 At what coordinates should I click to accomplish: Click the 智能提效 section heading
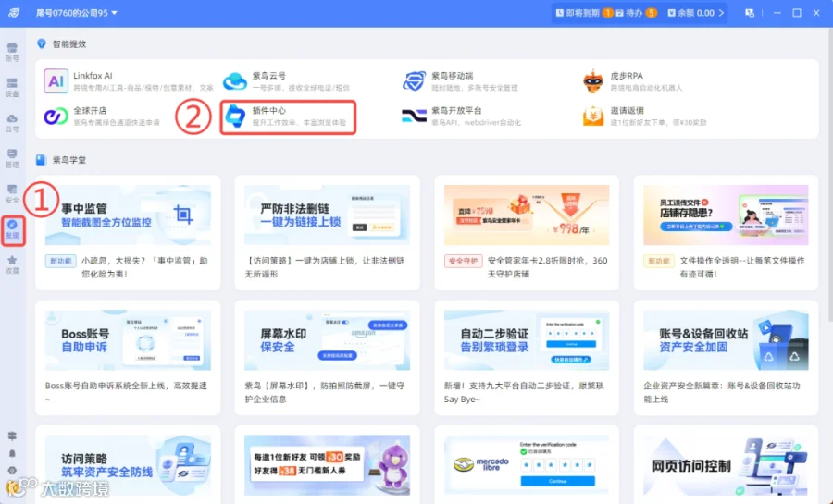point(69,44)
